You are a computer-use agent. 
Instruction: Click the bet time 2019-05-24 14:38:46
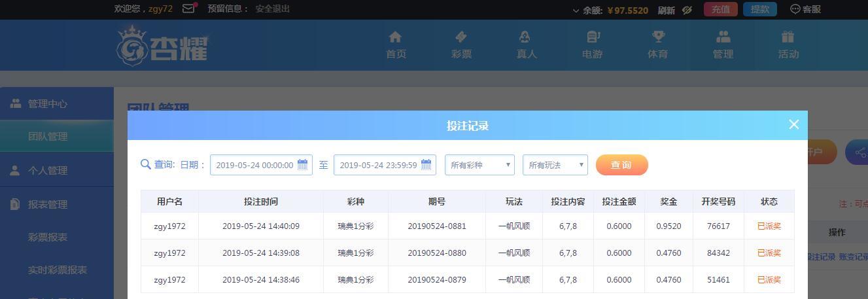tap(261, 280)
